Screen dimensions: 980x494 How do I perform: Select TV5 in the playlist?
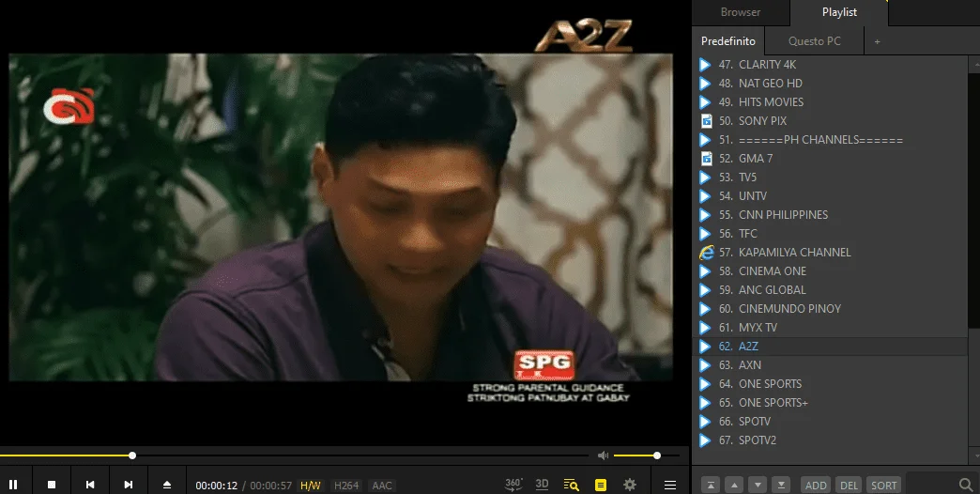pyautogui.click(x=830, y=177)
